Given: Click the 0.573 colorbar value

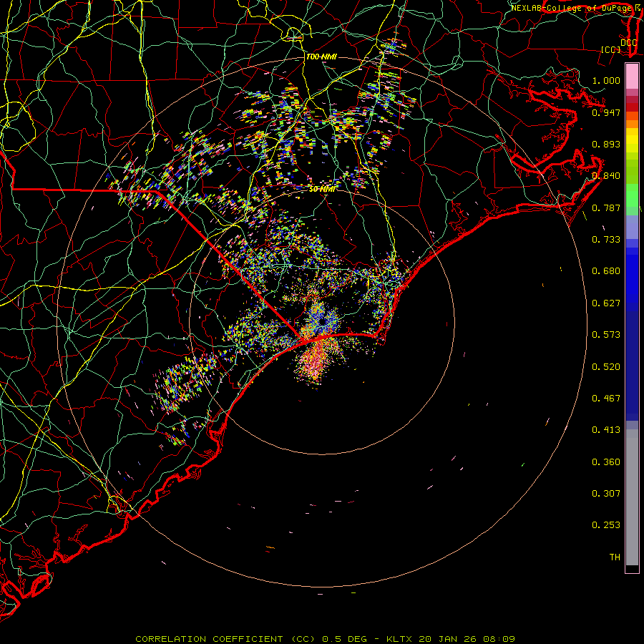Looking at the screenshot, I should [606, 334].
